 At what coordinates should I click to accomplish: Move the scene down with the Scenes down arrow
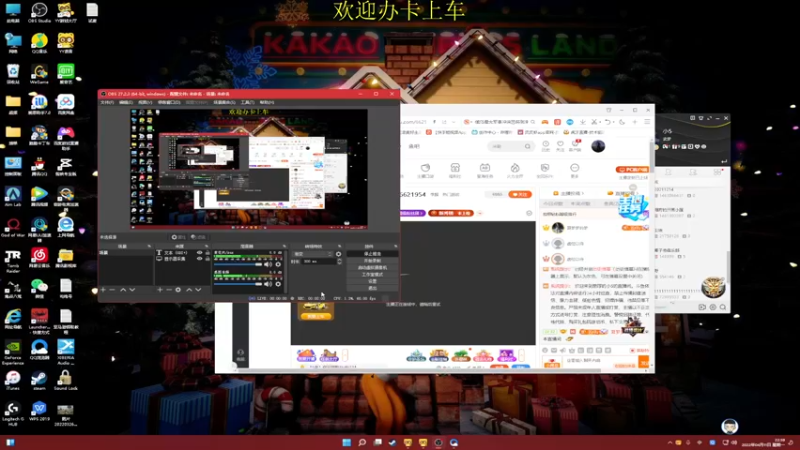(x=132, y=290)
